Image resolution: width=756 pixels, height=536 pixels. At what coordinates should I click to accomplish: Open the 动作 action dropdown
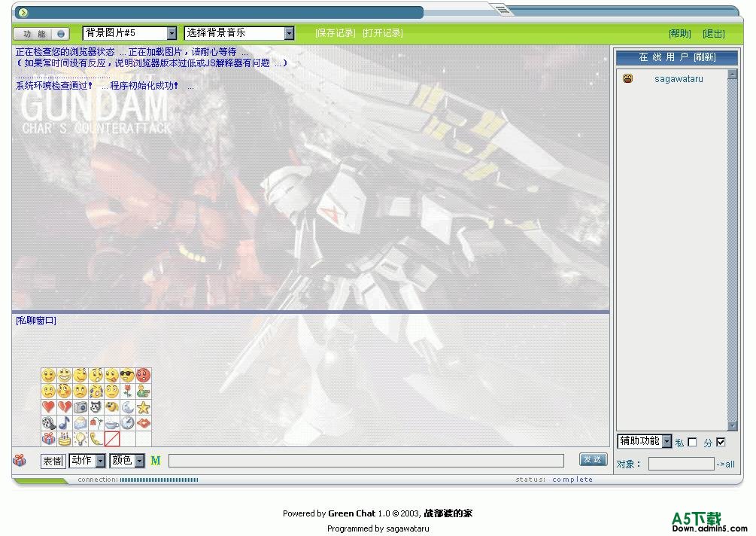87,460
